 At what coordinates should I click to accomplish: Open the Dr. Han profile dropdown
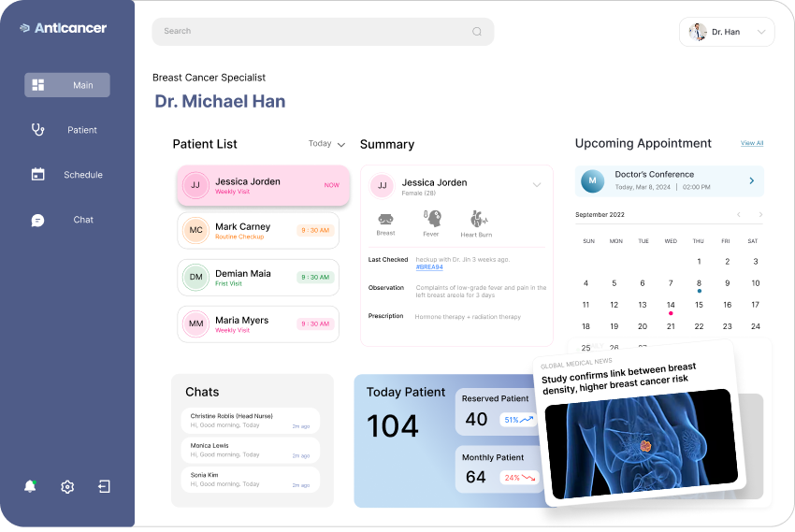coord(727,32)
